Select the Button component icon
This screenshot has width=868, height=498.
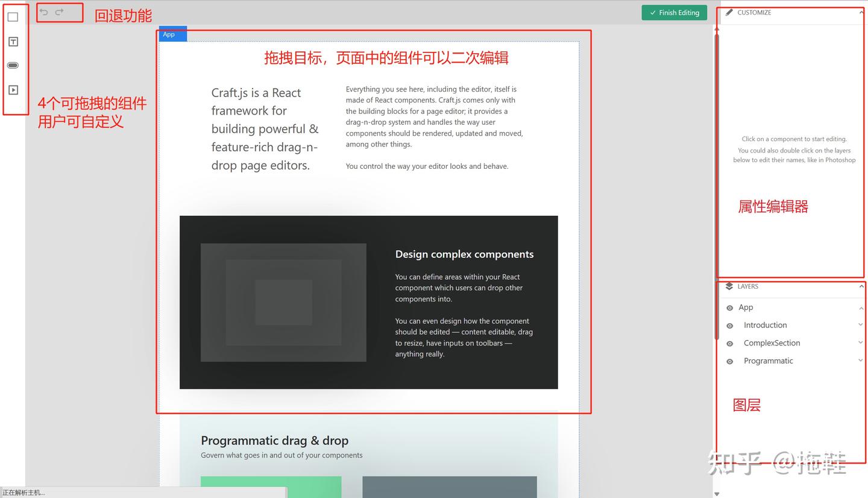coord(13,65)
